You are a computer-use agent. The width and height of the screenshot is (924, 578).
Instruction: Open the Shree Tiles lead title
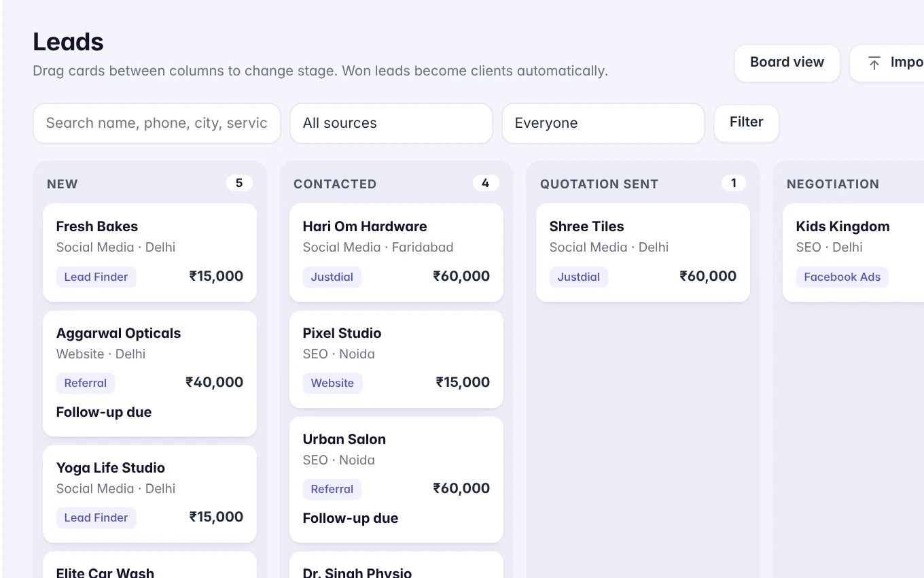tap(587, 226)
